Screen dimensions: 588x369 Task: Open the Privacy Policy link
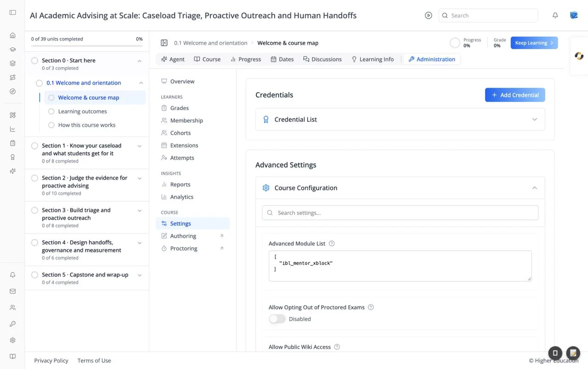pyautogui.click(x=51, y=361)
